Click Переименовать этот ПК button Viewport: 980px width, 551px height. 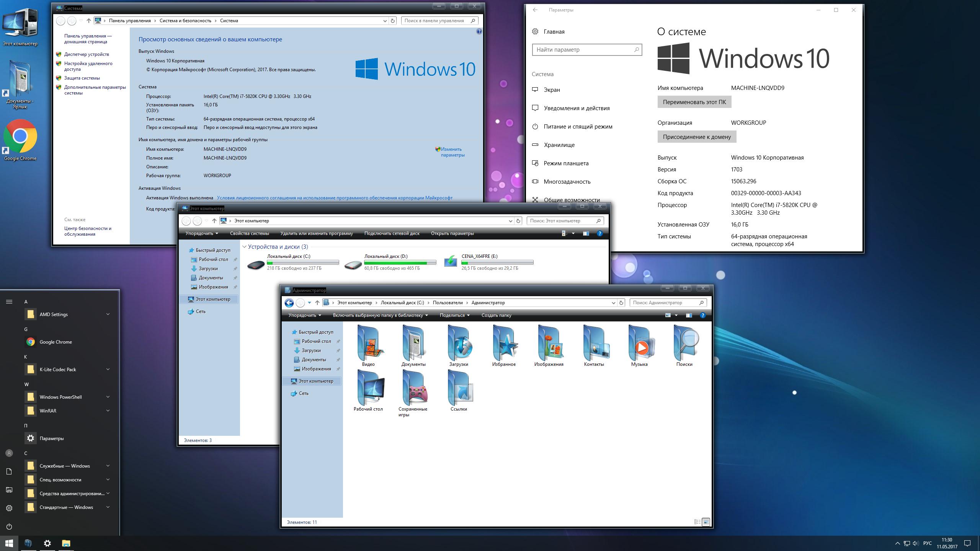coord(694,102)
